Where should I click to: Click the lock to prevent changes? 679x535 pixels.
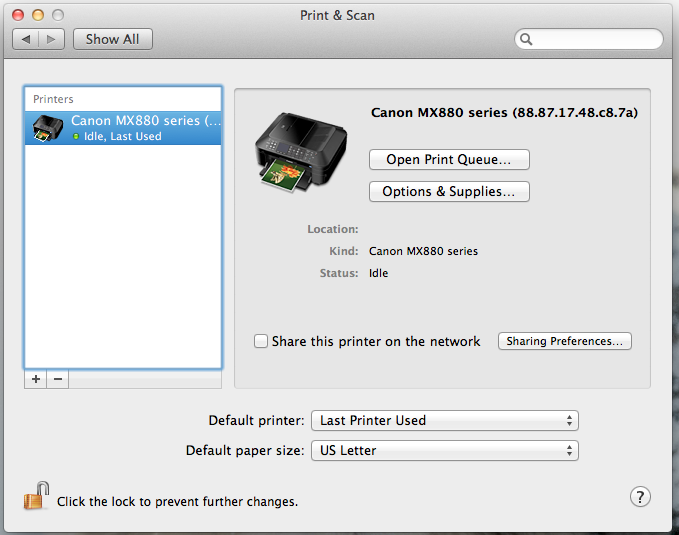[36, 496]
